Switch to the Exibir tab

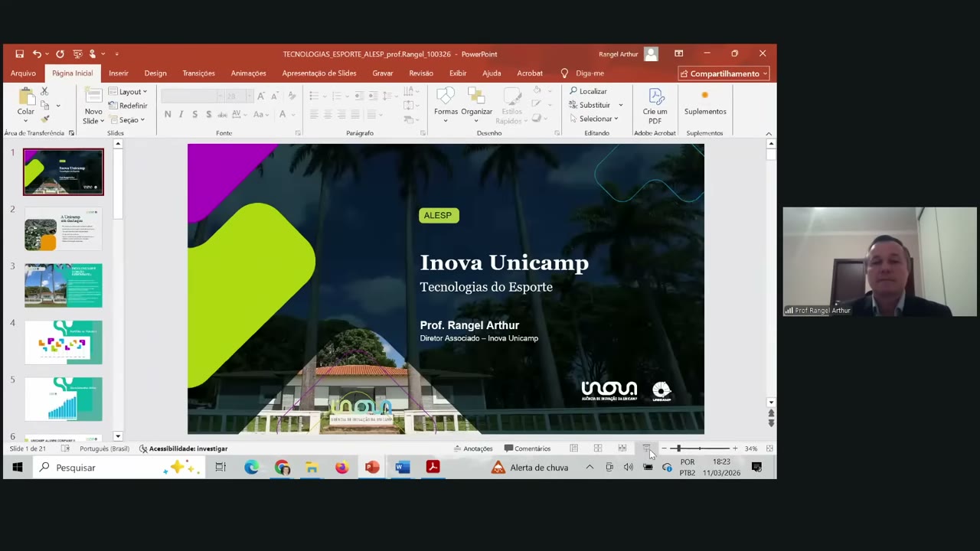point(458,73)
